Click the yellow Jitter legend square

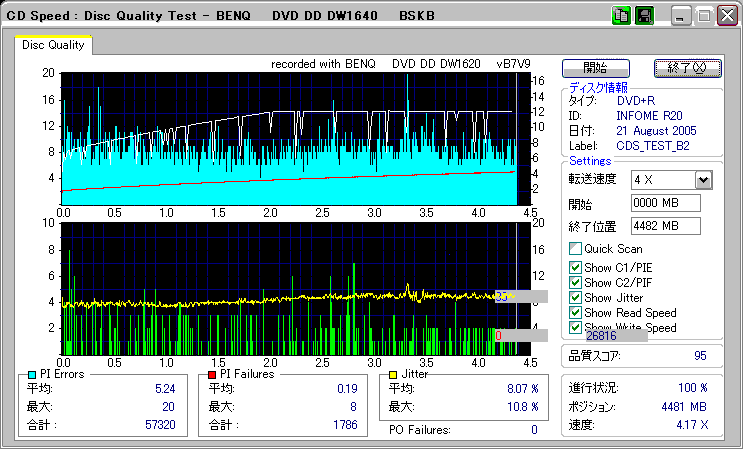tap(394, 374)
